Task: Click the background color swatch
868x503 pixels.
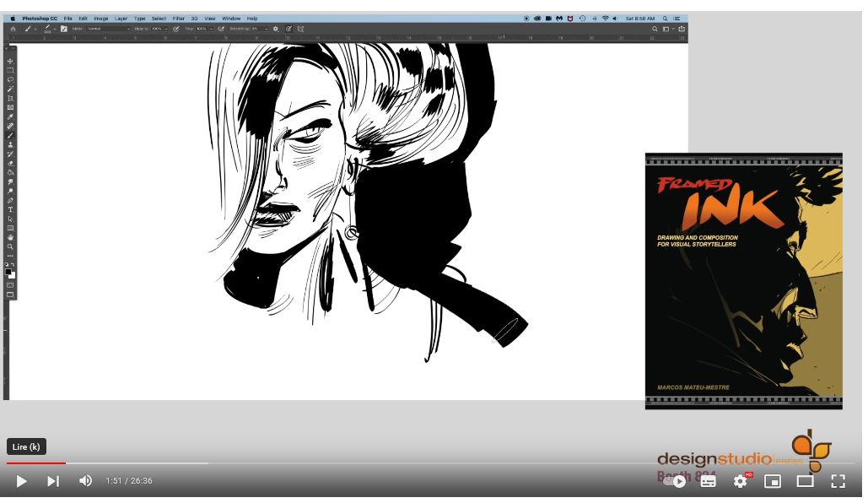Action: click(13, 277)
